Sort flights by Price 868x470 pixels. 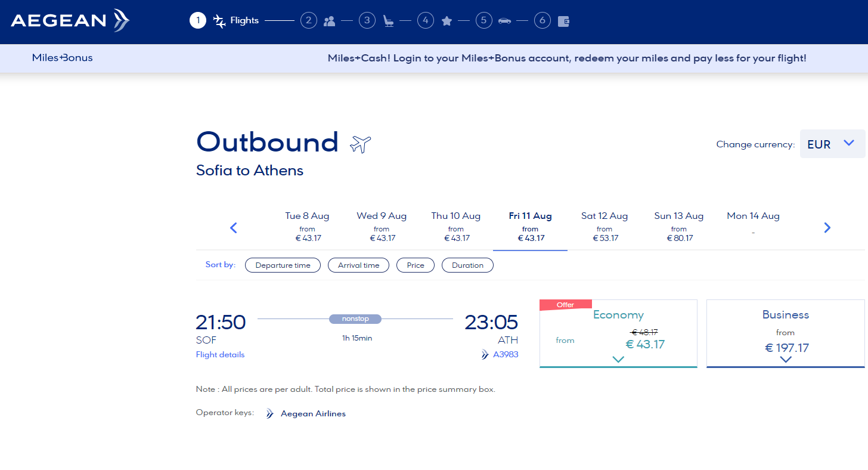point(416,265)
